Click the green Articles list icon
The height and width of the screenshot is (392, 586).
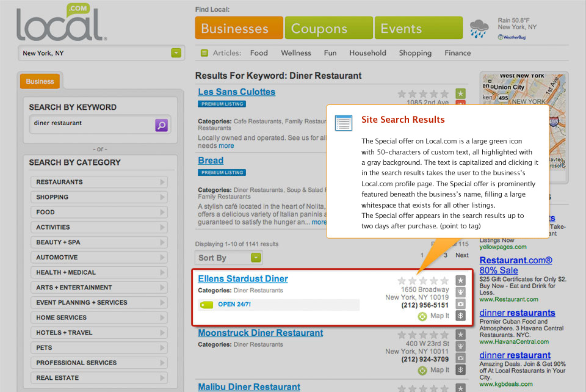[204, 53]
